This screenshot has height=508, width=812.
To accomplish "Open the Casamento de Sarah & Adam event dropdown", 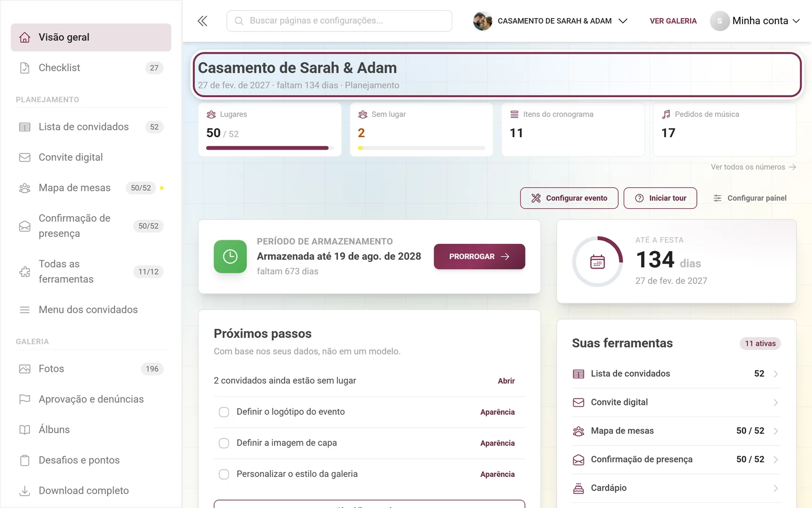I will (550, 21).
